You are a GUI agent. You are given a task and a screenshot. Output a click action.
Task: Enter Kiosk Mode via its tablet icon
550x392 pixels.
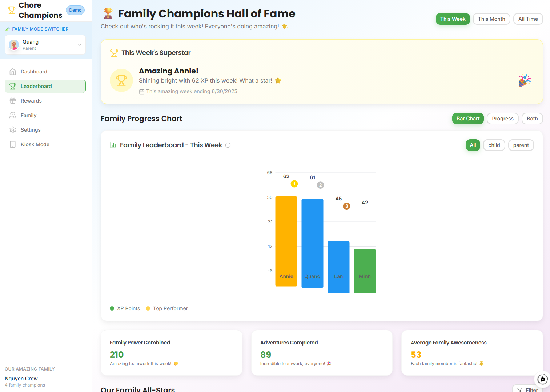coord(13,144)
